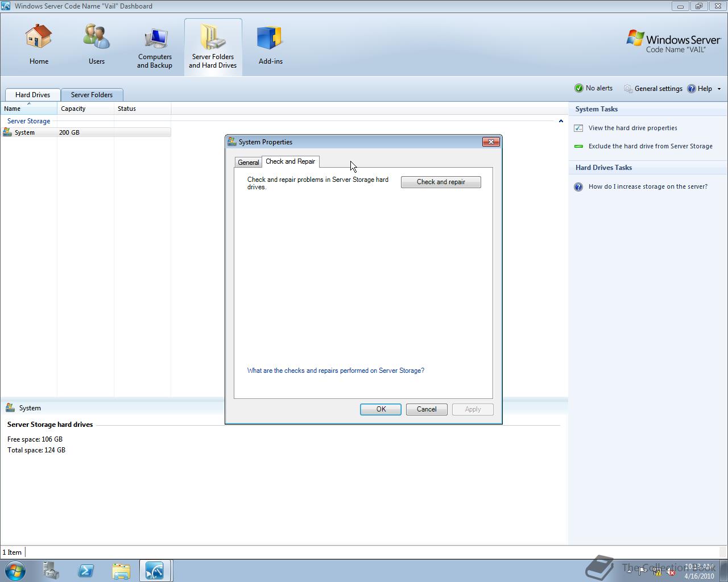Click the No alerts status icon

(579, 88)
